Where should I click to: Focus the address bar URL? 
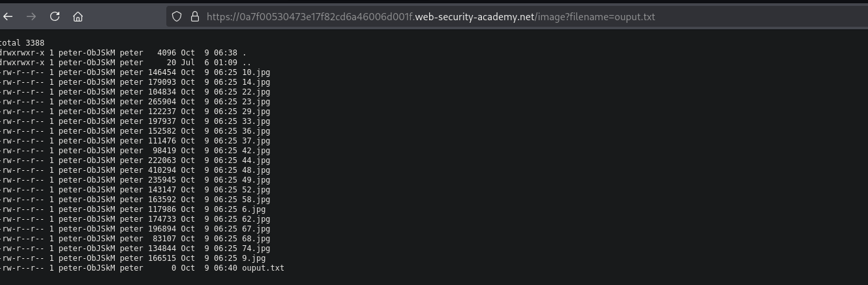coord(430,16)
